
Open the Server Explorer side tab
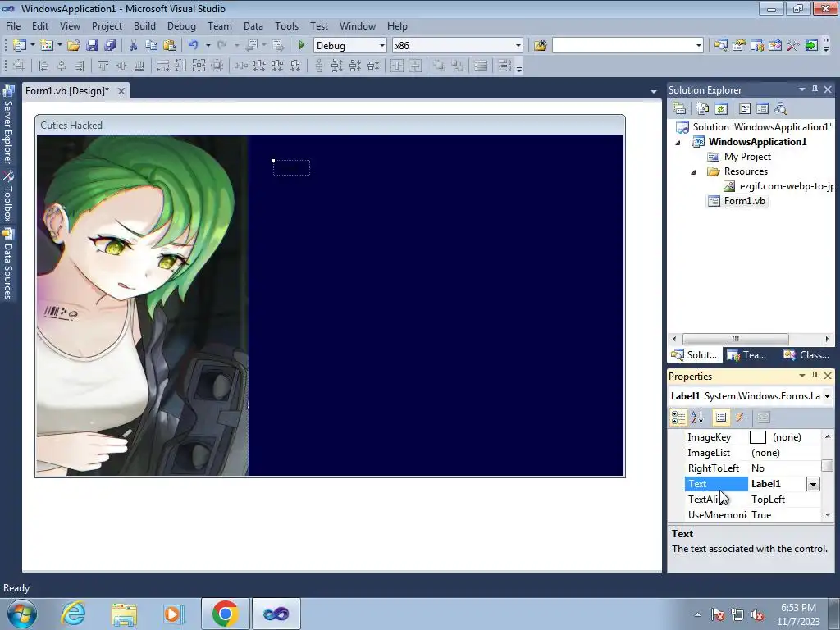[x=8, y=125]
